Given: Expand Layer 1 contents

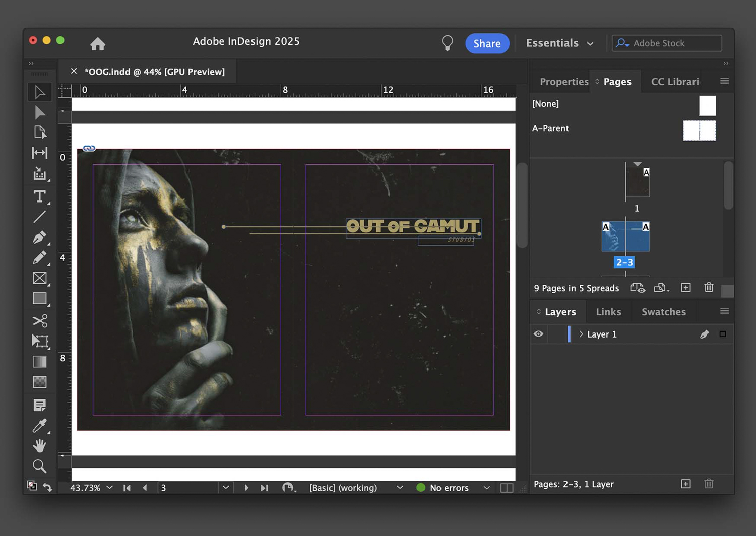Looking at the screenshot, I should click(x=581, y=334).
